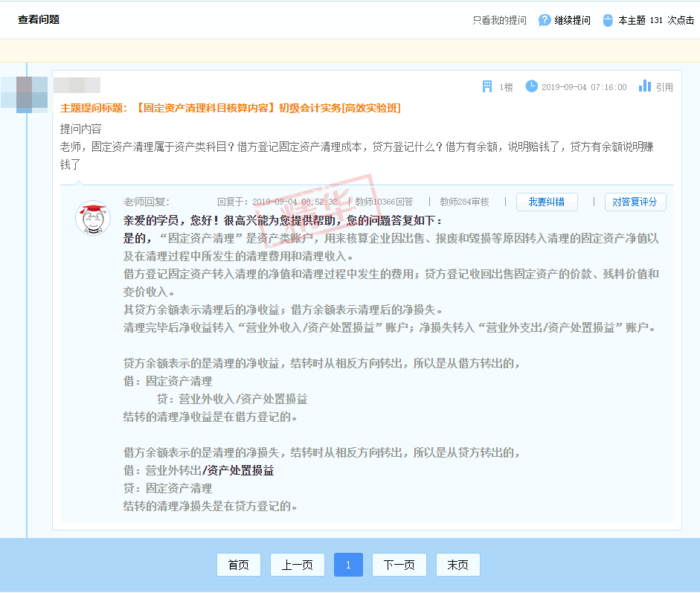Go to the last page via 末页
This screenshot has height=593, width=700.
(x=457, y=565)
